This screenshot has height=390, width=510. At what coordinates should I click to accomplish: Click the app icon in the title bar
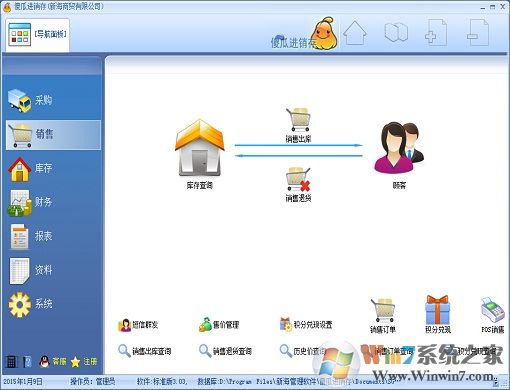(7, 7)
